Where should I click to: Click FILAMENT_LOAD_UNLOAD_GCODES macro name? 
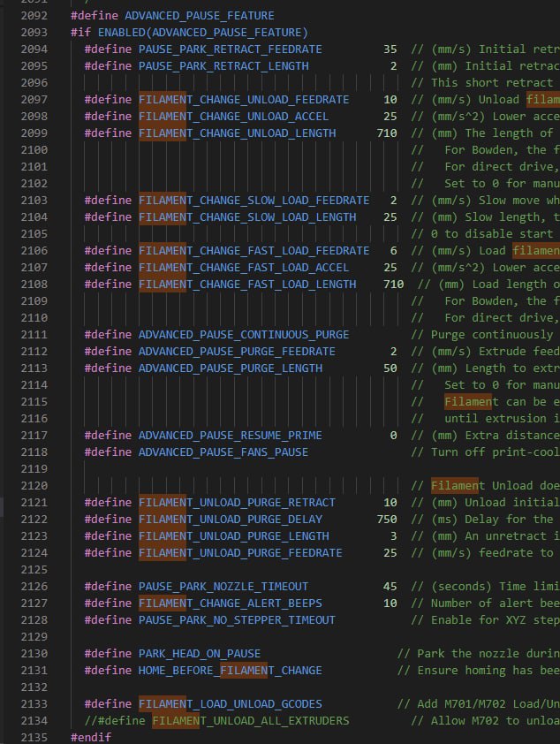[x=230, y=704]
